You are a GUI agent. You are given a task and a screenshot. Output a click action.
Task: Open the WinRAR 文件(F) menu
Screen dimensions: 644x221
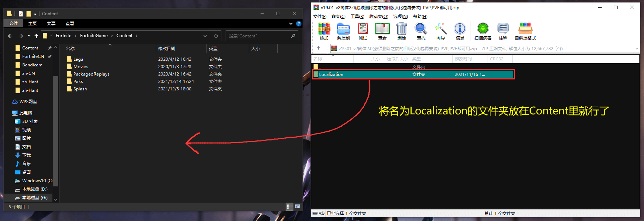(320, 17)
